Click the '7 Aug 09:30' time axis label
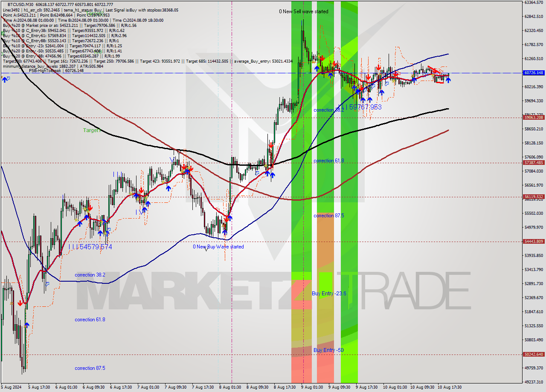This screenshot has height=392, width=546. 175,387
